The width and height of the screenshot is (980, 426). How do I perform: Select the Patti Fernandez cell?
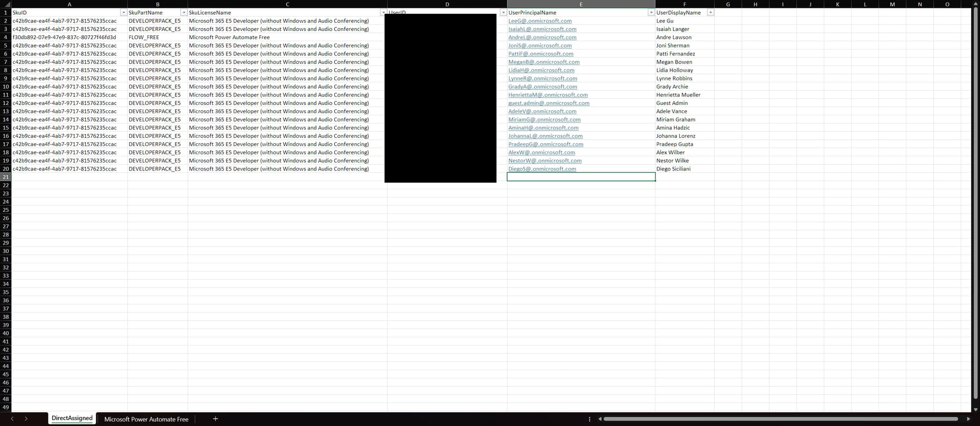pyautogui.click(x=685, y=54)
